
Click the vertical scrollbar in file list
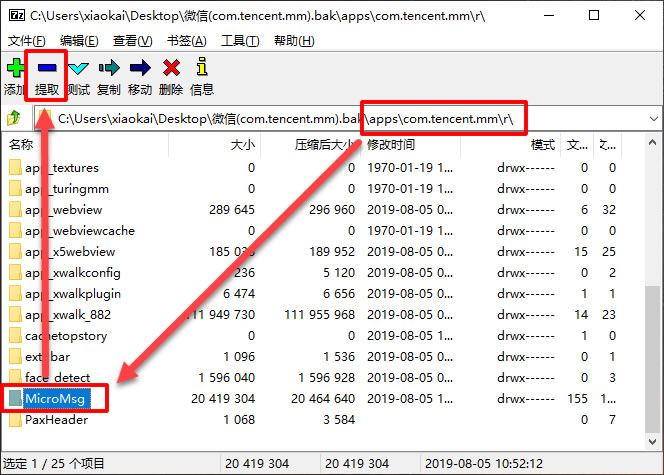click(x=654, y=300)
